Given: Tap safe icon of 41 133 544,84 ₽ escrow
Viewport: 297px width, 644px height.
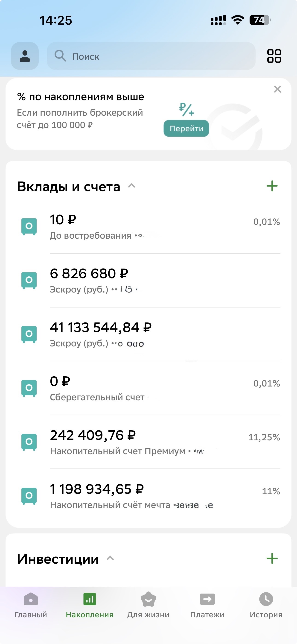Looking at the screenshot, I should coord(29,334).
